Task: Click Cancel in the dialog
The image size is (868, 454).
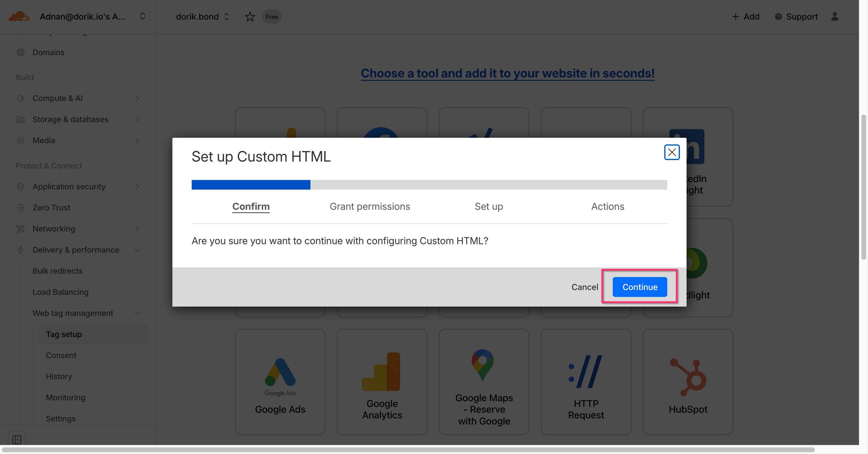Action: tap(584, 287)
